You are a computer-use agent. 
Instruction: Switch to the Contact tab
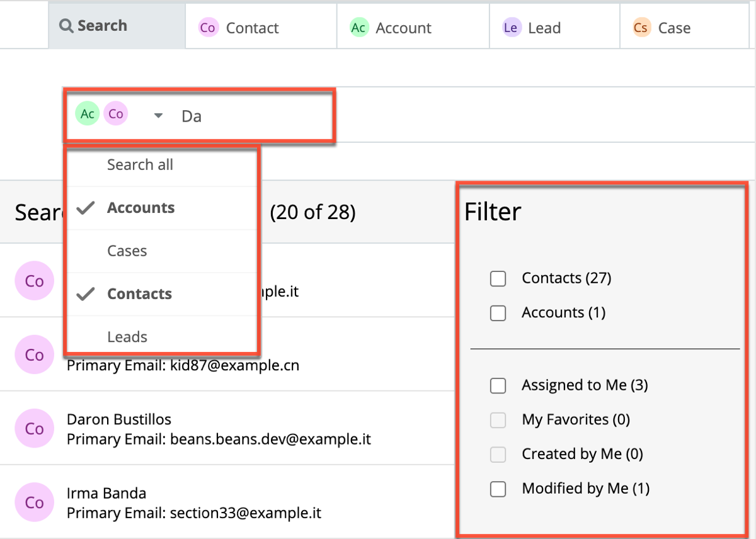[252, 28]
